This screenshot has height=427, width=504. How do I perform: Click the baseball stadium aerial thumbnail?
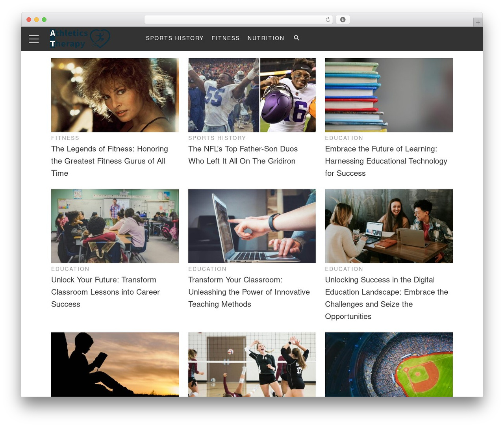389,364
